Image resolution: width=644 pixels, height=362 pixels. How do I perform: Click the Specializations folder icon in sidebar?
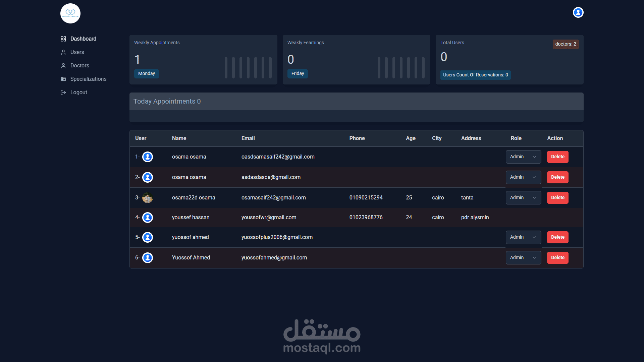coord(63,79)
